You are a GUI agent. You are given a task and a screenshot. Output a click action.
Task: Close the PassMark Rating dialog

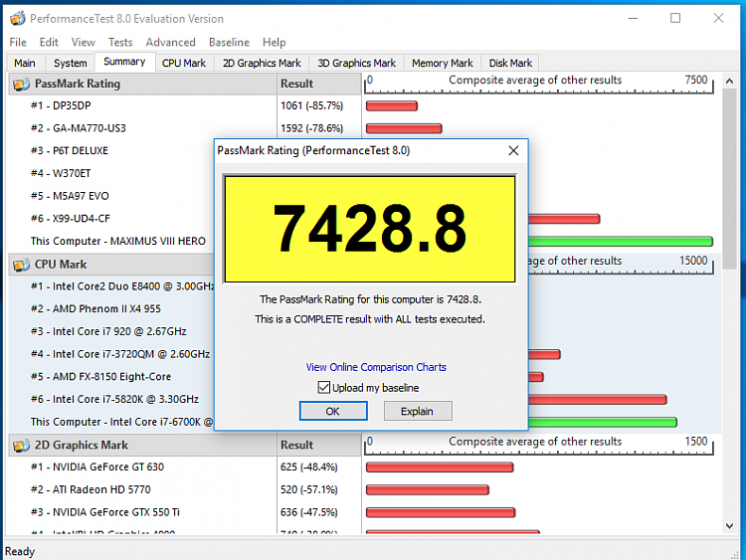click(x=513, y=151)
